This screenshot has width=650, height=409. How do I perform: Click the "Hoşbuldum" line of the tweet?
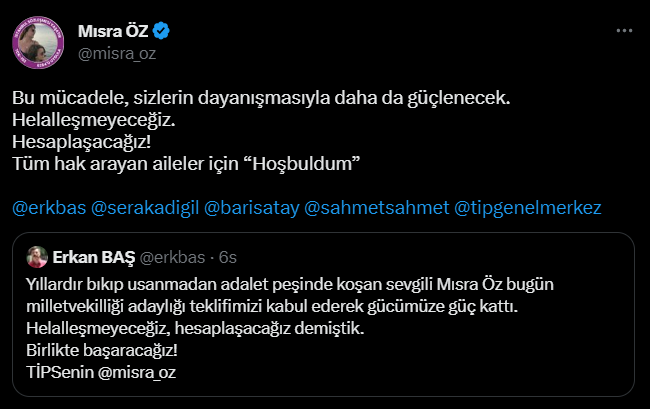200,160
